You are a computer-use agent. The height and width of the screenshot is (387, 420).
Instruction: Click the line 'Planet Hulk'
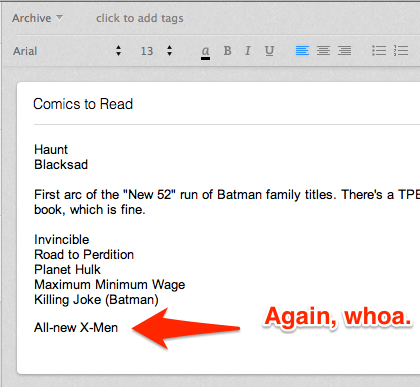click(x=67, y=269)
